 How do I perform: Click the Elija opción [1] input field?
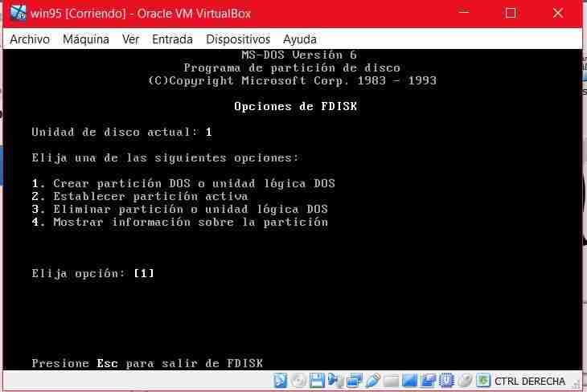tap(144, 273)
